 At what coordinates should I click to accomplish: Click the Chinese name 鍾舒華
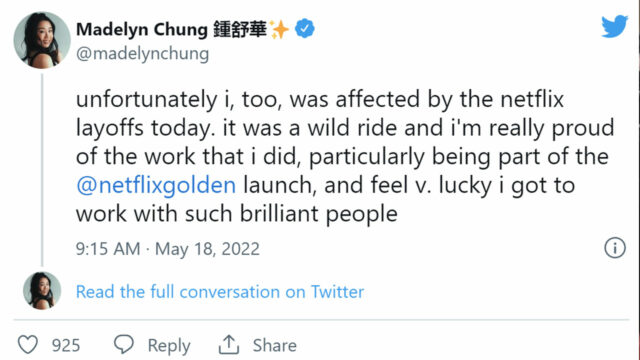click(240, 29)
